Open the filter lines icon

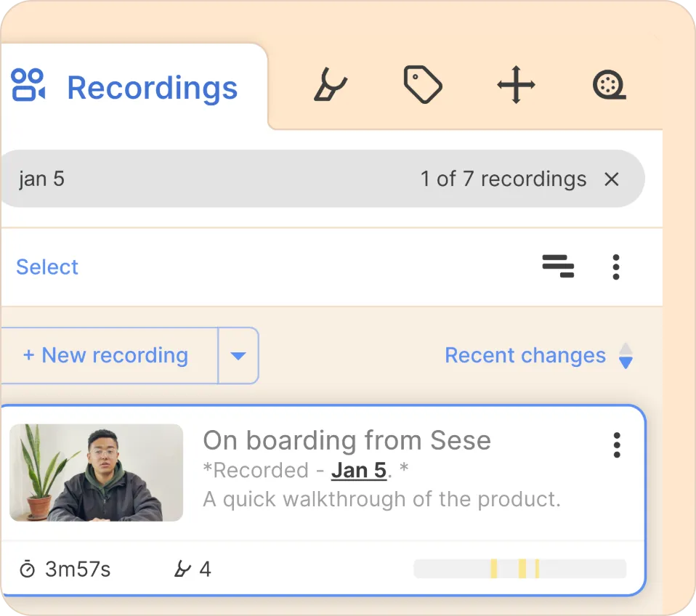coord(558,267)
